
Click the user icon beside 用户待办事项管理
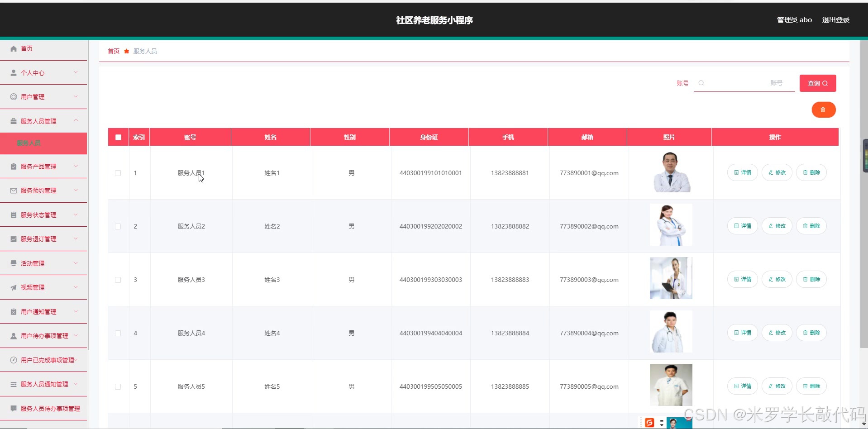tap(14, 336)
